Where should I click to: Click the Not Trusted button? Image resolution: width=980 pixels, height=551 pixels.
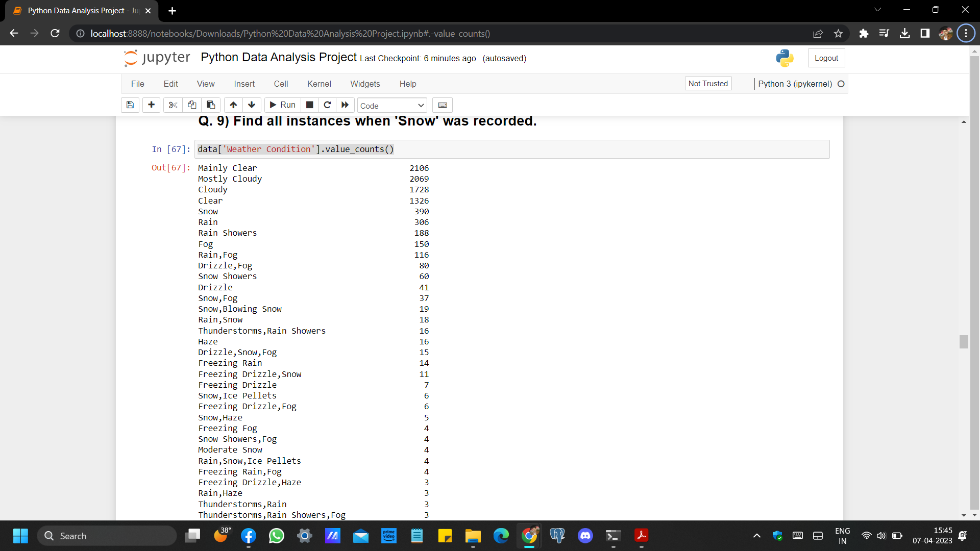708,84
